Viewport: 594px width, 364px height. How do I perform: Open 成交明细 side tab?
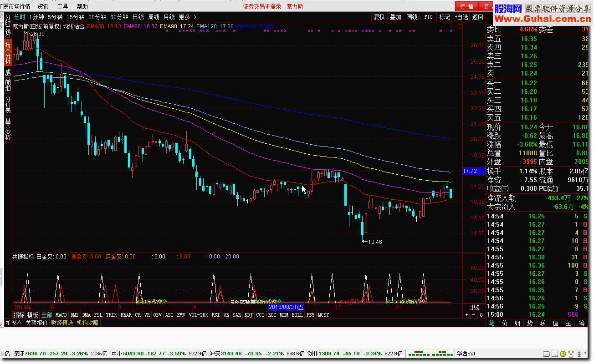click(8, 80)
